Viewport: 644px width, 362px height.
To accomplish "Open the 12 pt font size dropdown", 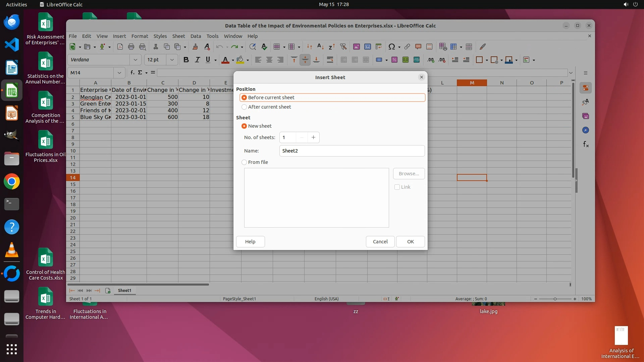I will 172,60.
